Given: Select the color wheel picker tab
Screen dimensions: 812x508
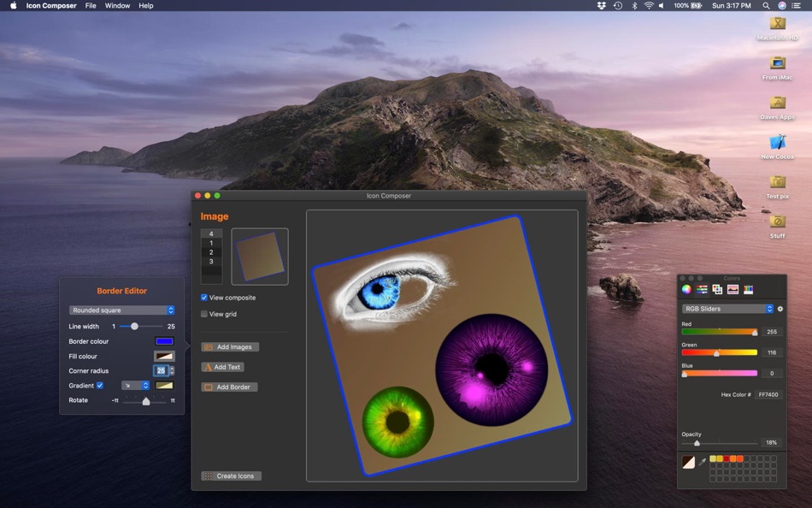Looking at the screenshot, I should click(686, 290).
